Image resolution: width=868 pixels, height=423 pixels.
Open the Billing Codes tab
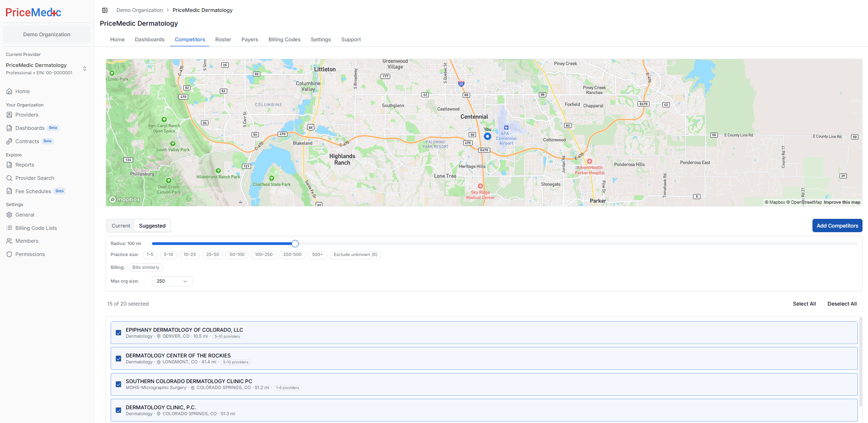click(x=285, y=39)
